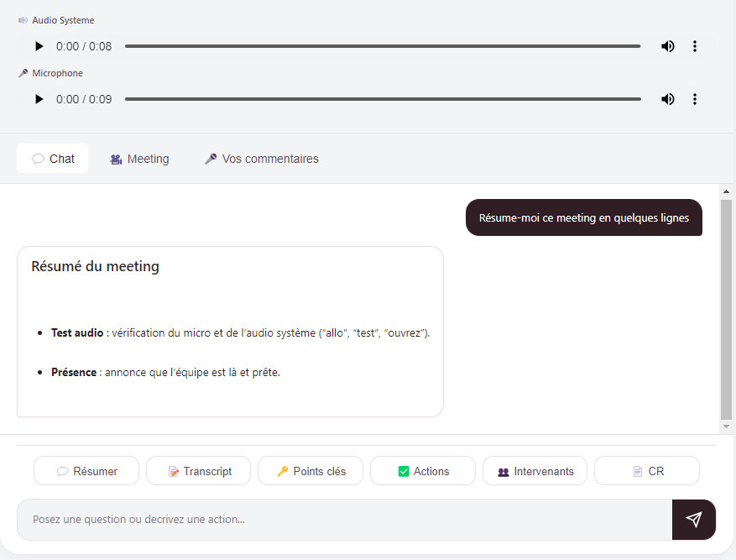Open the Microphone three-dot options menu
Image resolution: width=736 pixels, height=560 pixels.
(x=695, y=98)
